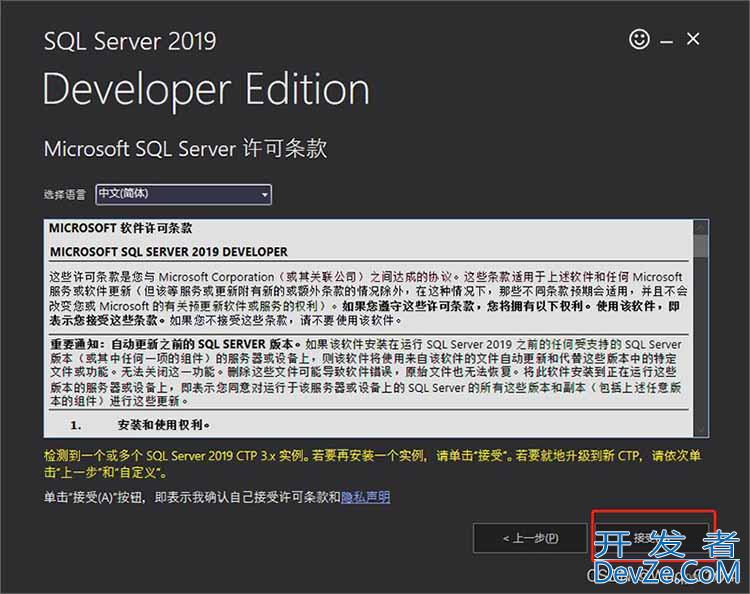Open the 隐私声明 privacy statement link

[365, 497]
